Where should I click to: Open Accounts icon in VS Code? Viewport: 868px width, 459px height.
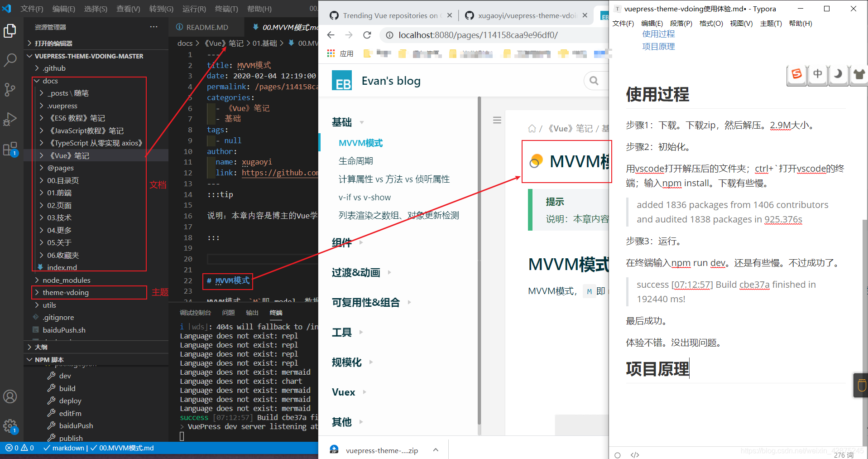[x=10, y=396]
